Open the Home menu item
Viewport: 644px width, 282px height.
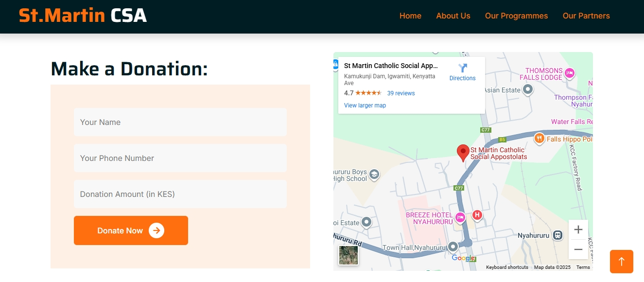coord(410,16)
